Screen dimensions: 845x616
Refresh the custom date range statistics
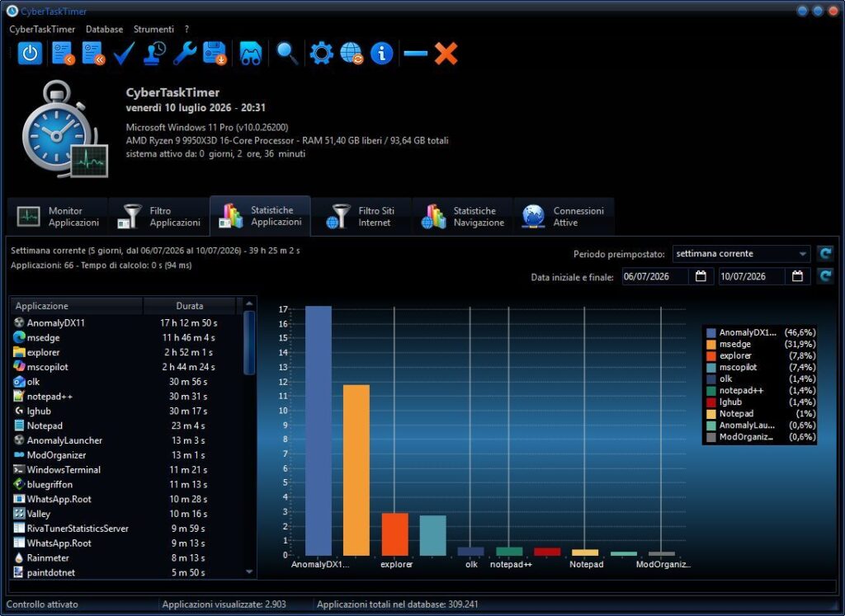(825, 276)
